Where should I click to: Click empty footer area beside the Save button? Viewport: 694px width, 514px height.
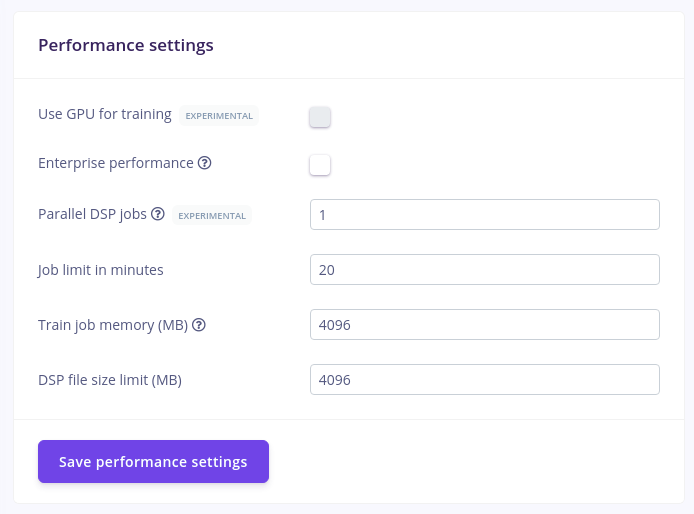click(474, 461)
